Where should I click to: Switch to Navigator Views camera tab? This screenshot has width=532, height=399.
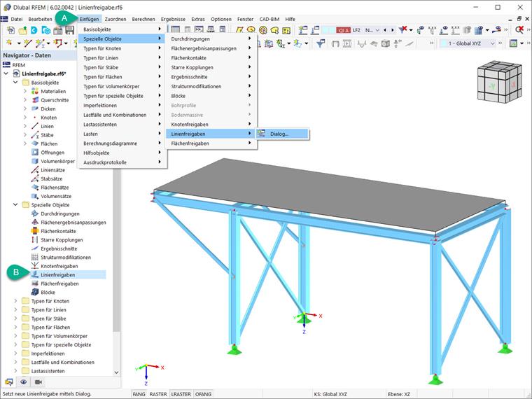coord(38,382)
